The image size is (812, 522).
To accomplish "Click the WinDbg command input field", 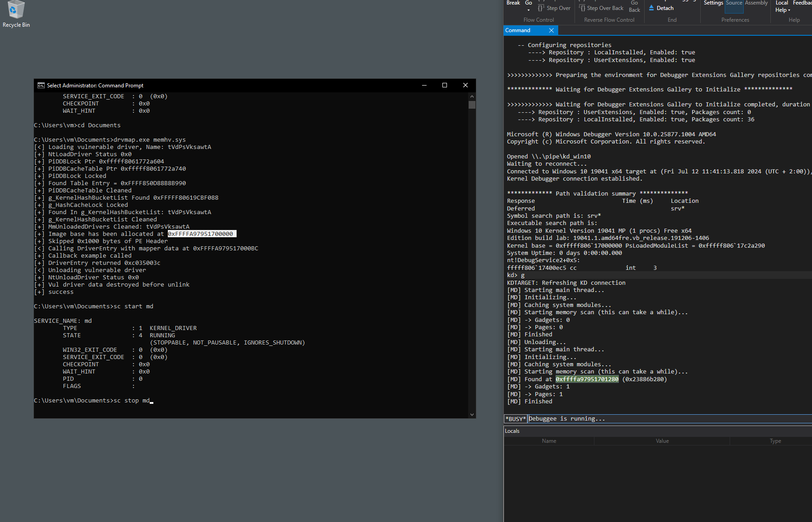I will [x=670, y=419].
